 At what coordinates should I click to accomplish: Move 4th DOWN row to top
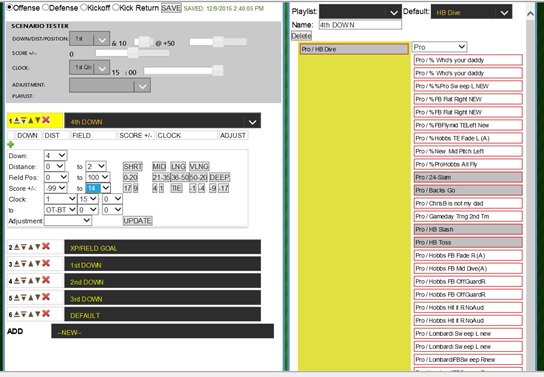pyautogui.click(x=17, y=120)
